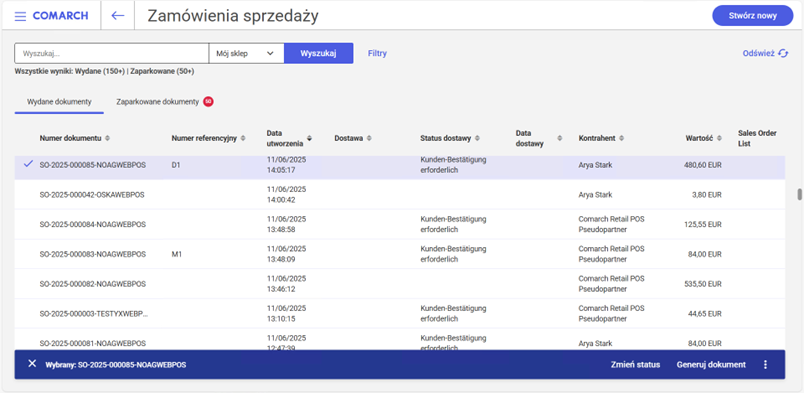Screen dimensions: 804x393
Task: Click Generuj dokument in the action bar
Action: coord(711,364)
